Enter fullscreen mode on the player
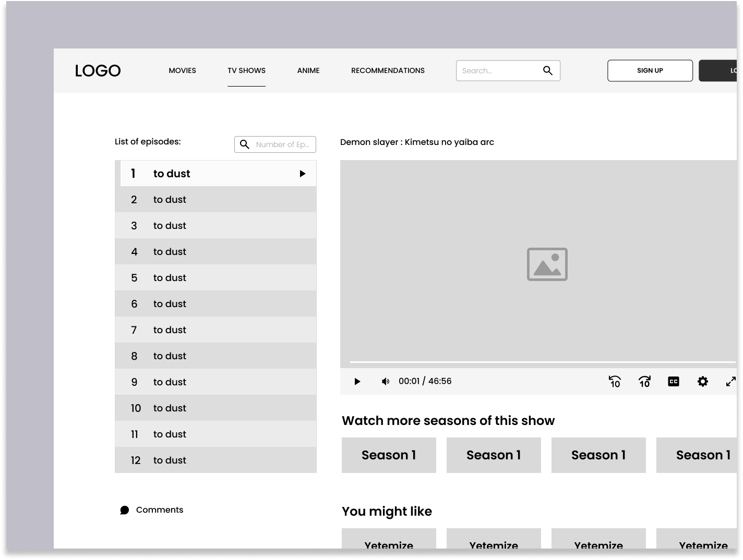 tap(731, 381)
